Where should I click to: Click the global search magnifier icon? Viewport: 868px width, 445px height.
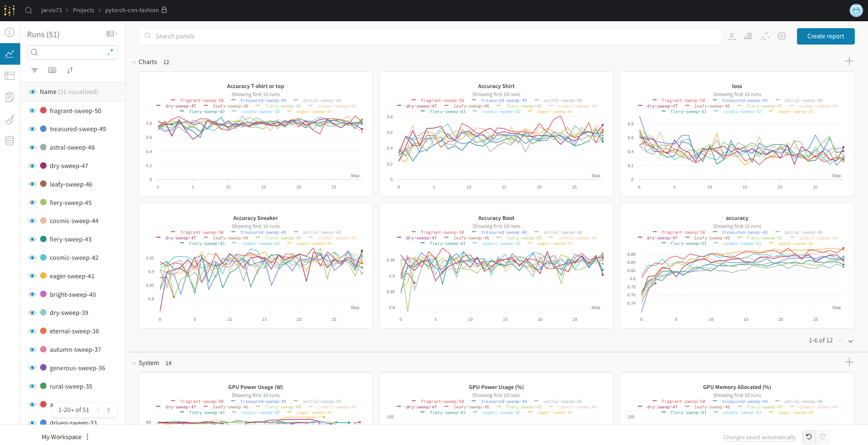(28, 10)
